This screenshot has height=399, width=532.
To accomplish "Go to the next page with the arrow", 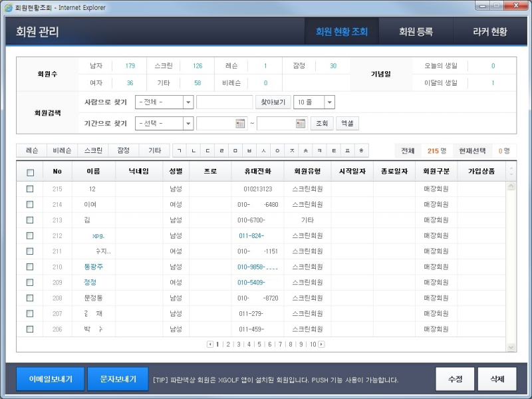I will [x=321, y=343].
